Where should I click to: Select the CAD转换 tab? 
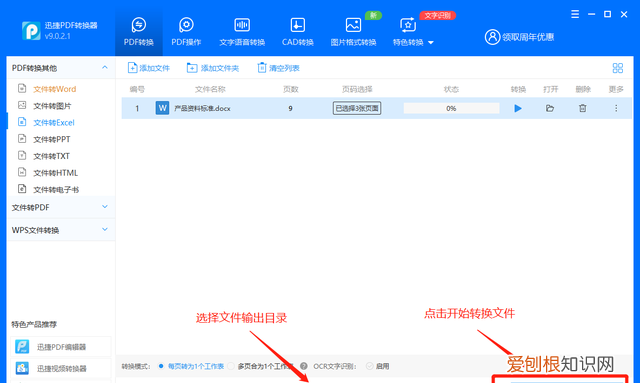click(298, 32)
